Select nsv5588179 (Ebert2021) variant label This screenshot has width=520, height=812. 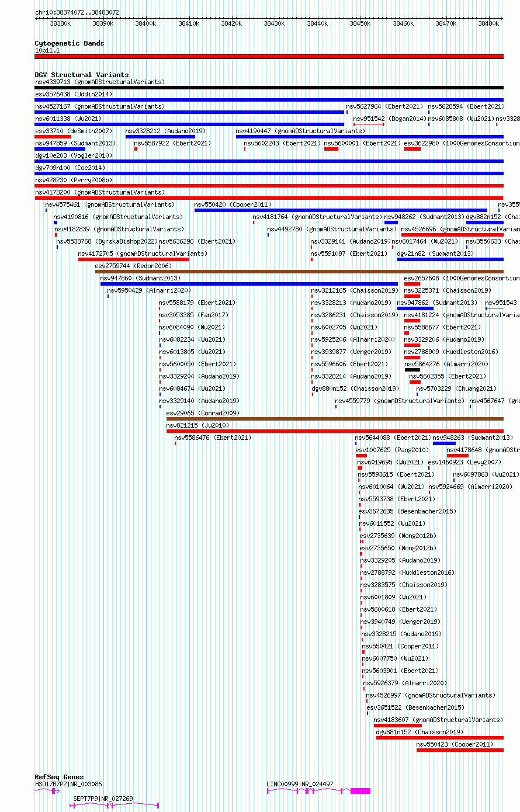197,303
